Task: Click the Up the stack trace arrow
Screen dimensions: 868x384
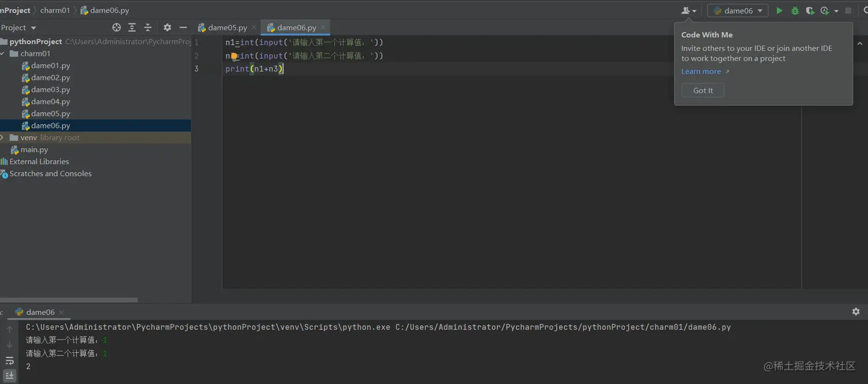Action: coord(10,329)
